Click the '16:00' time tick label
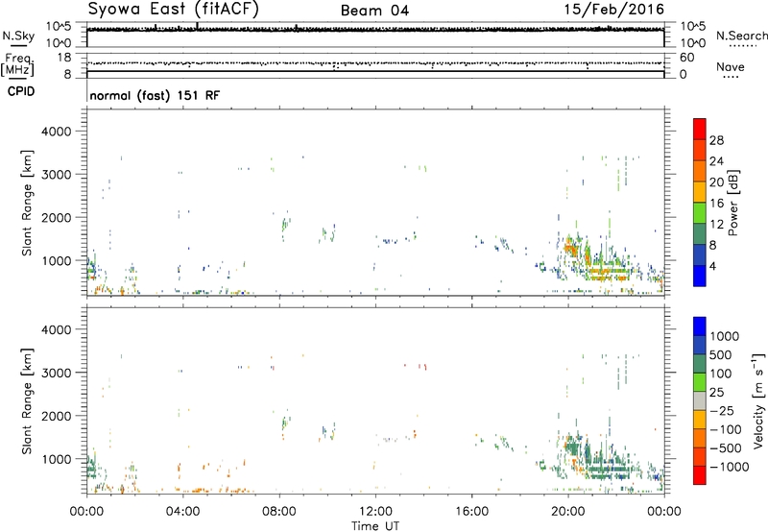Viewport: 768px width, 532px height. [x=471, y=512]
